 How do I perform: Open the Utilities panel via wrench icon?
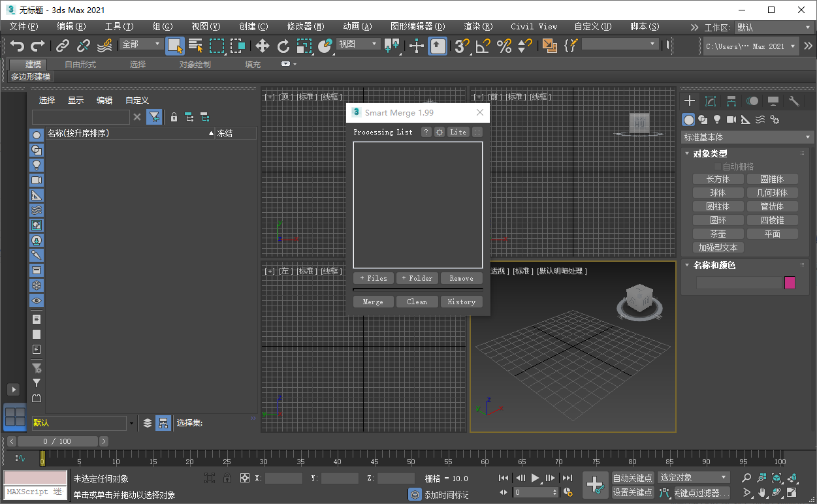coord(795,101)
